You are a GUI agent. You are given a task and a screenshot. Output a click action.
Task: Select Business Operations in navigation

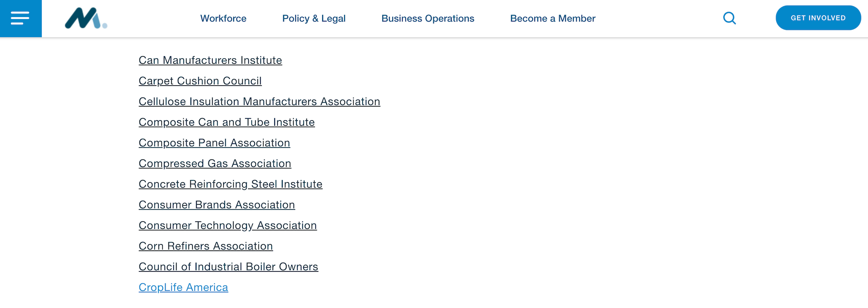(428, 19)
